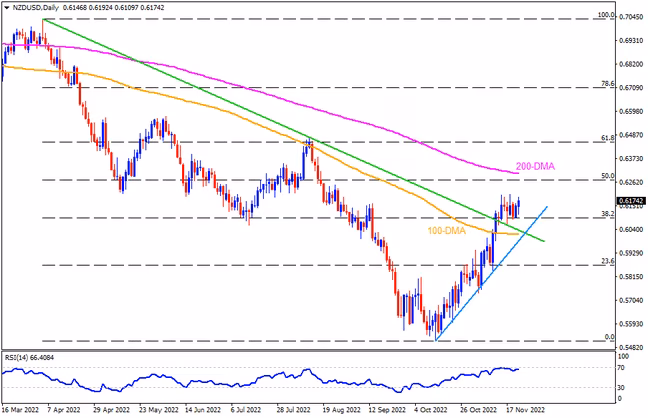Click the 16 Mar 2022 date label
Image resolution: width=648 pixels, height=418 pixels.
click(x=20, y=410)
